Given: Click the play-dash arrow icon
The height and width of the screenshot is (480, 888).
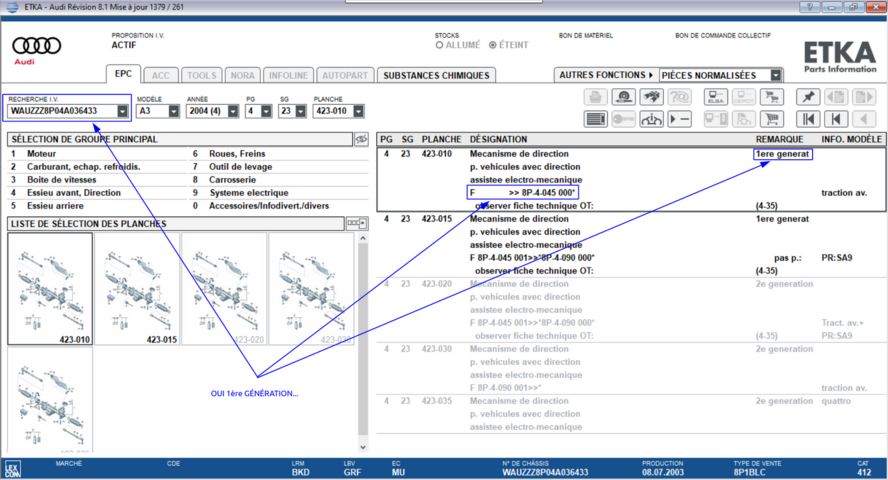Looking at the screenshot, I should pyautogui.click(x=680, y=119).
